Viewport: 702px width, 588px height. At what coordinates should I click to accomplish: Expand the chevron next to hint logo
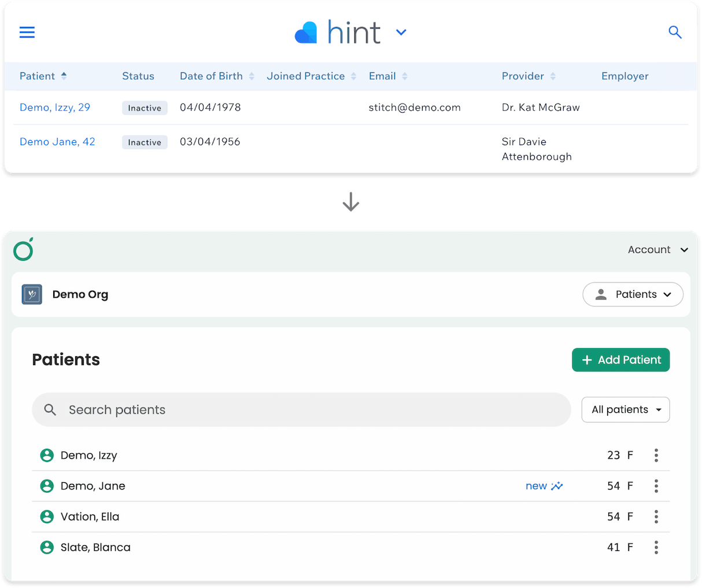click(x=401, y=32)
